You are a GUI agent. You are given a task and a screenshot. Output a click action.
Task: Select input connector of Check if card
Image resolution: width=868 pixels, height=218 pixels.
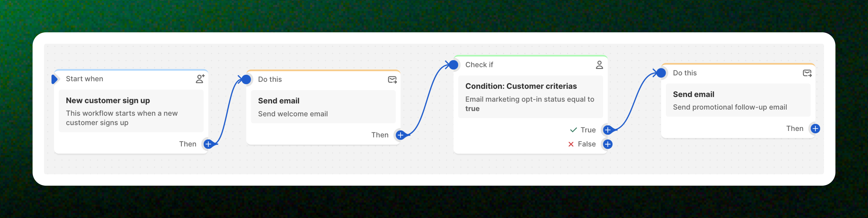coord(454,65)
